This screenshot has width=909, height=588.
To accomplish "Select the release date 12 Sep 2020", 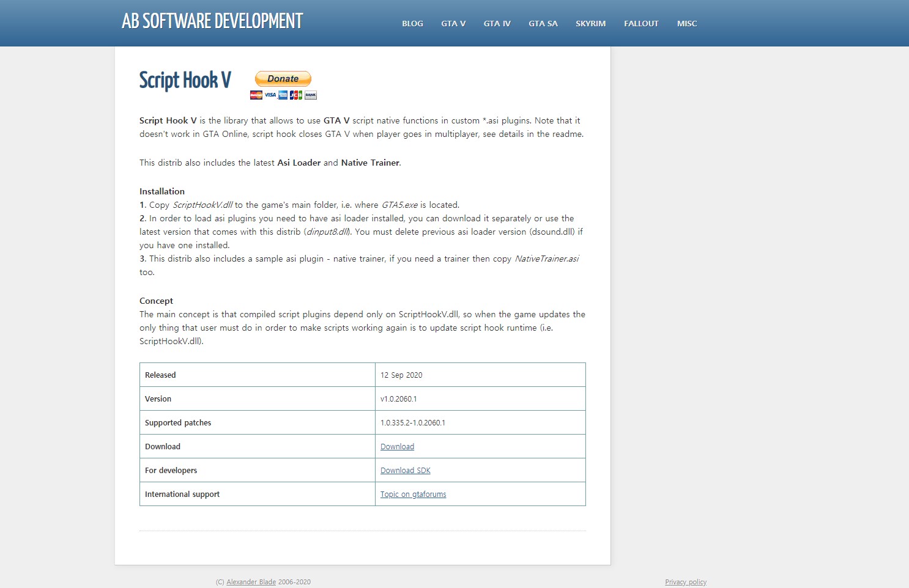I will pyautogui.click(x=401, y=375).
